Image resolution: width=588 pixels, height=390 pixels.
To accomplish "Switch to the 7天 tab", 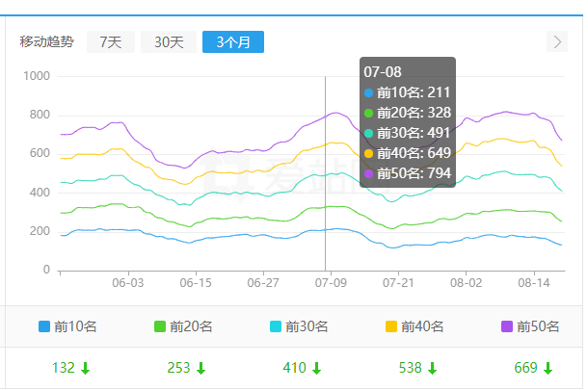I will click(111, 42).
